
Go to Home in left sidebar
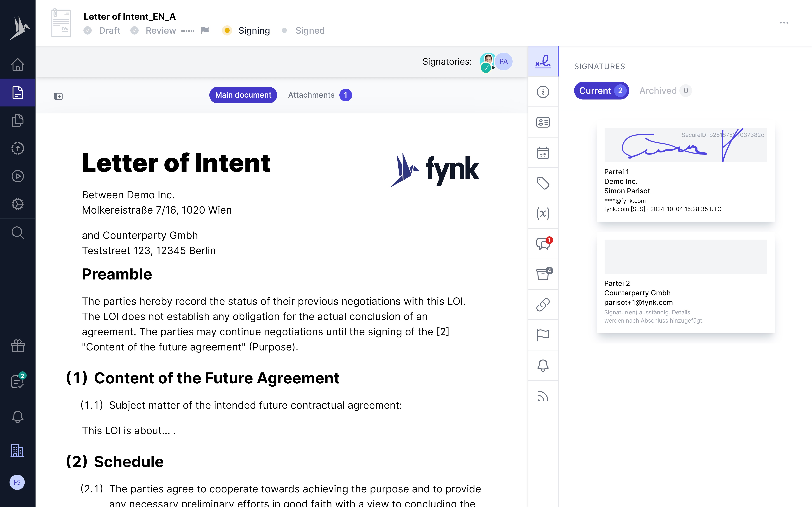(x=17, y=65)
